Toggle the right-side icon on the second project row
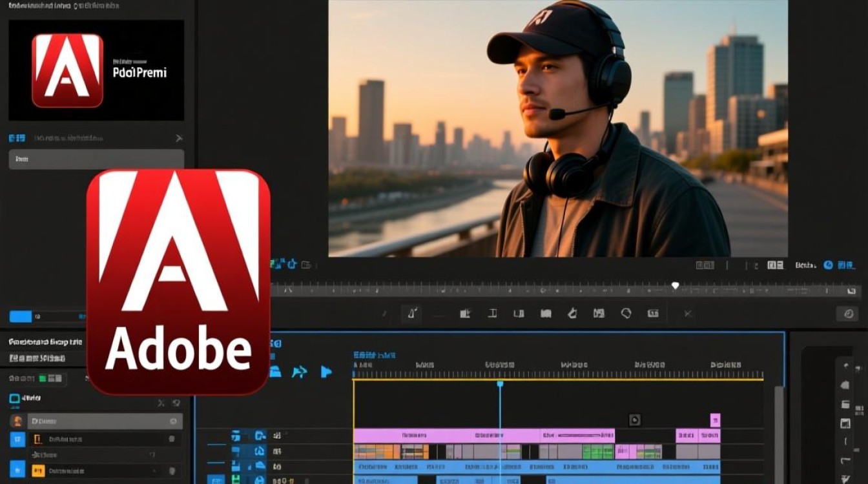868x484 pixels. coord(172,439)
